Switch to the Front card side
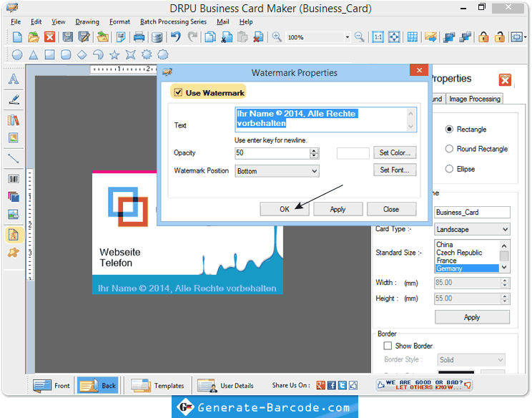 [51, 386]
